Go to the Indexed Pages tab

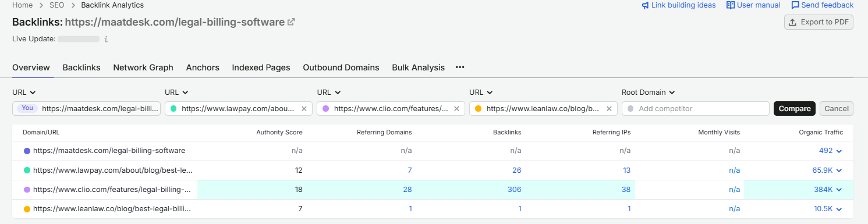(261, 67)
